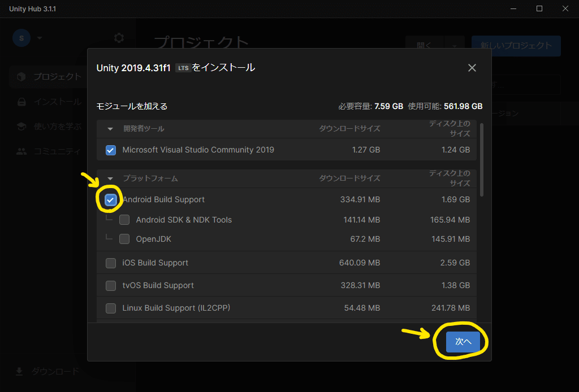Enable the OpenJDK module checkbox
579x392 pixels.
coord(124,239)
